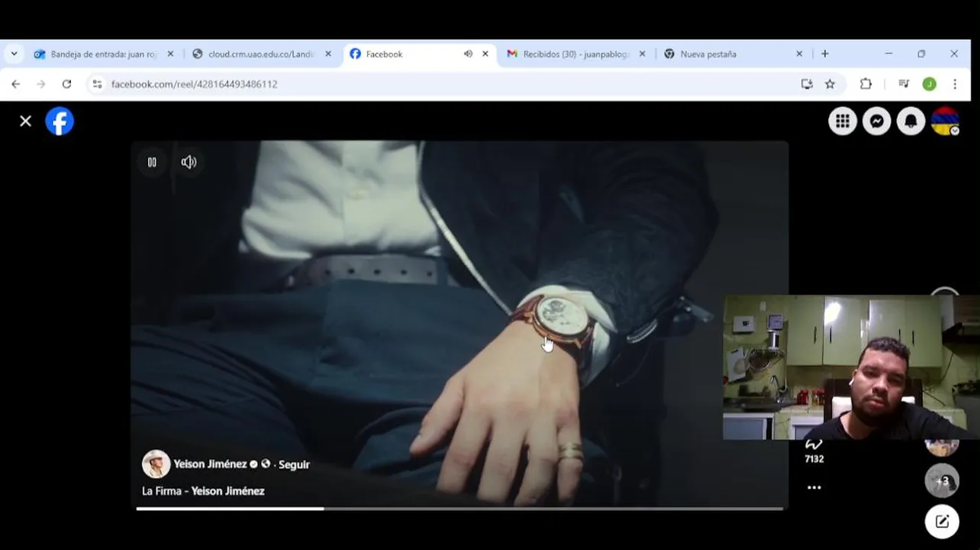Open the Facebook menu grid icon
The image size is (980, 550).
click(x=843, y=121)
